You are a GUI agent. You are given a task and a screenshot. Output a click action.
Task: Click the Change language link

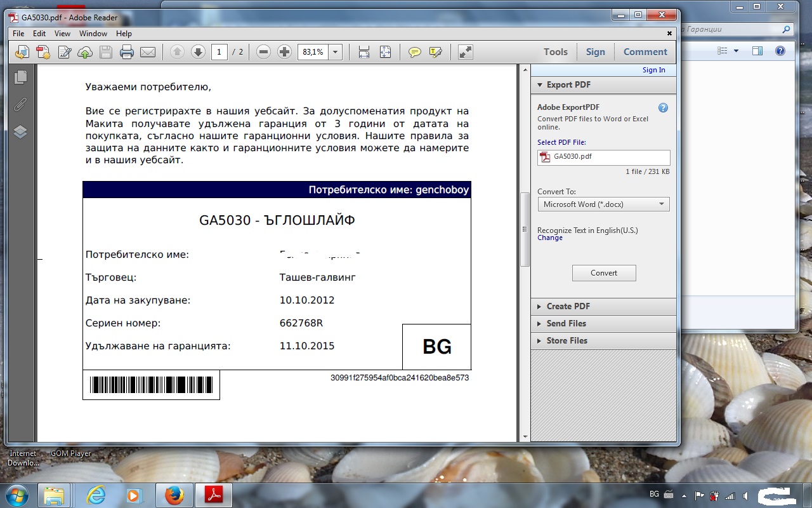click(x=550, y=238)
